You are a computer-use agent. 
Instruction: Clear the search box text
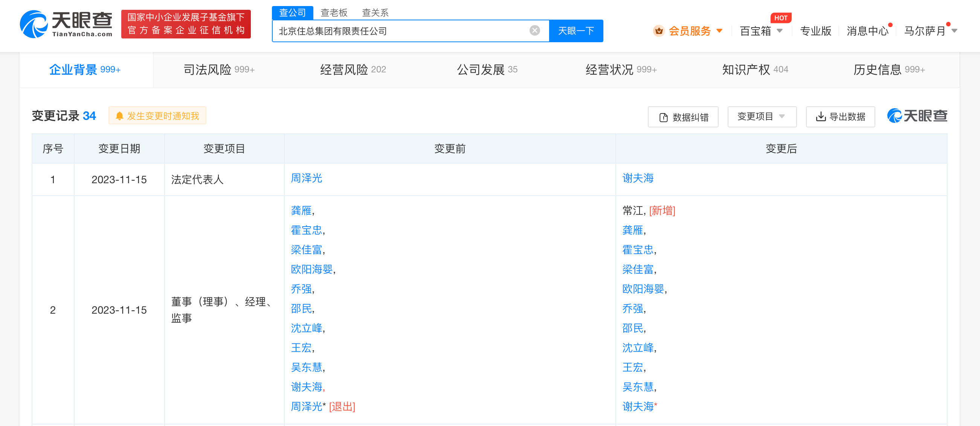point(534,31)
